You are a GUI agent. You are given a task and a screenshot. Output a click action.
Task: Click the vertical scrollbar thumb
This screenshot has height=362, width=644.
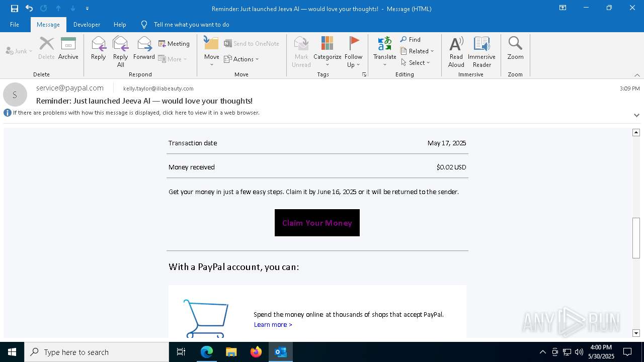tap(636, 238)
